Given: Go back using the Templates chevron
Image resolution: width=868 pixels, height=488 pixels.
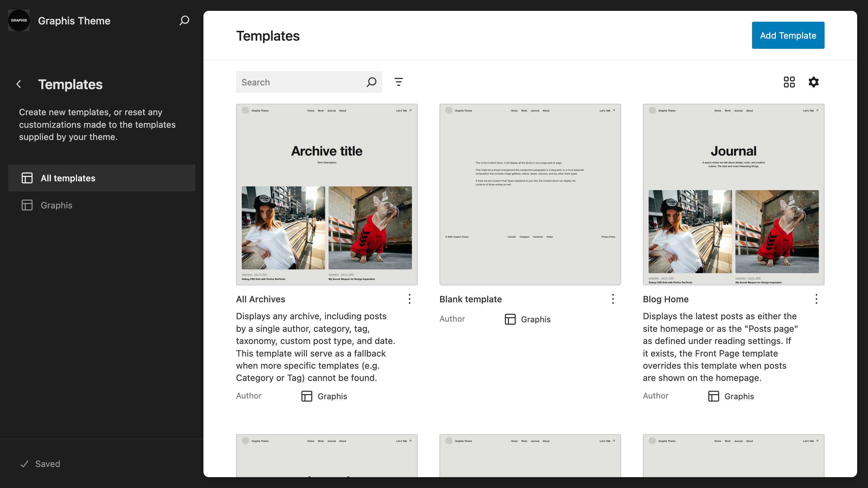Looking at the screenshot, I should click(19, 84).
